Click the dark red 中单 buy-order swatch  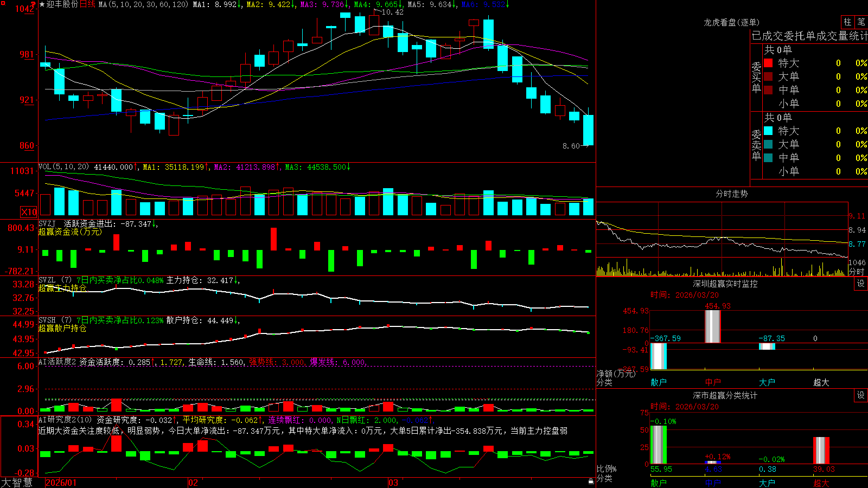pyautogui.click(x=768, y=90)
